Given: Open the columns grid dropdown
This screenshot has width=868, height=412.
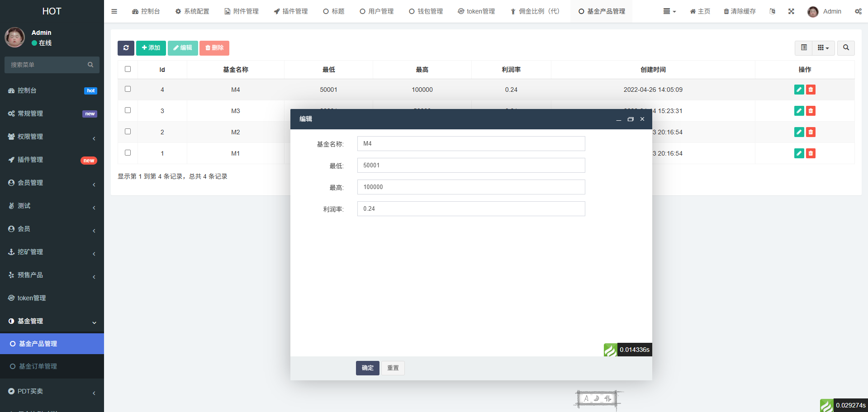Looking at the screenshot, I should coord(823,48).
